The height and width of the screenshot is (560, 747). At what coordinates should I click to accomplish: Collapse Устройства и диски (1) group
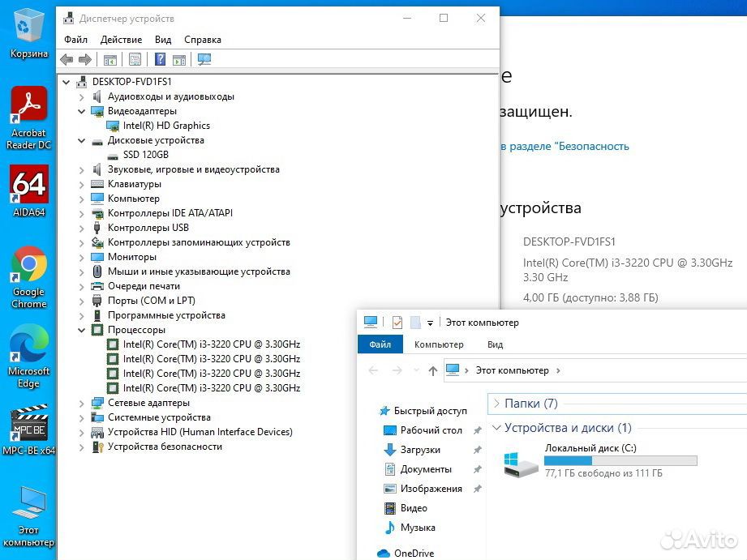click(x=496, y=428)
